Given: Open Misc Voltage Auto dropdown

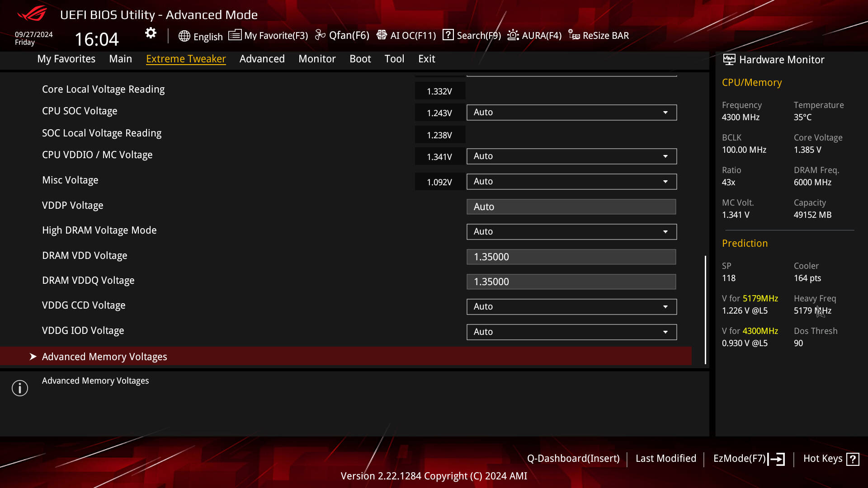Looking at the screenshot, I should point(571,182).
